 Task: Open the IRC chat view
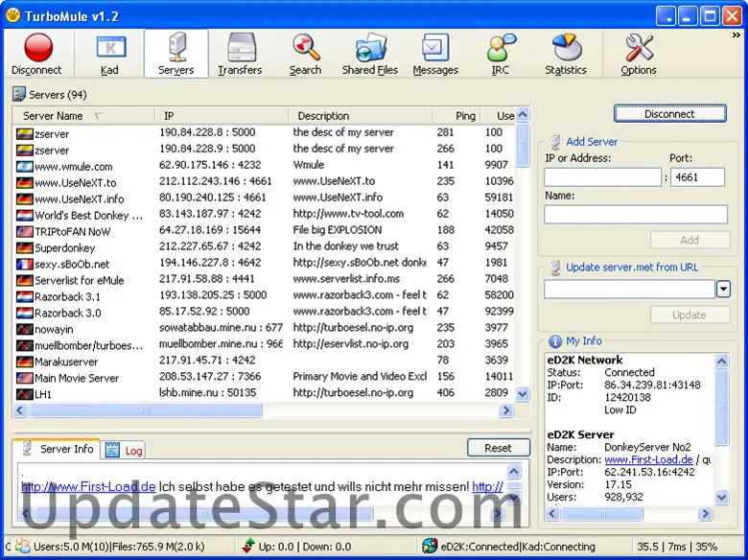(500, 54)
